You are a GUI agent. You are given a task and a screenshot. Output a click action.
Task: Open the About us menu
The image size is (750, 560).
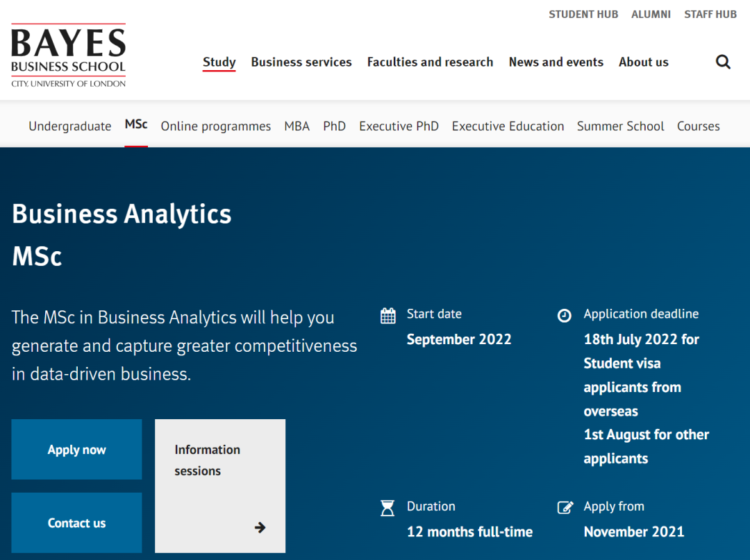tap(643, 62)
